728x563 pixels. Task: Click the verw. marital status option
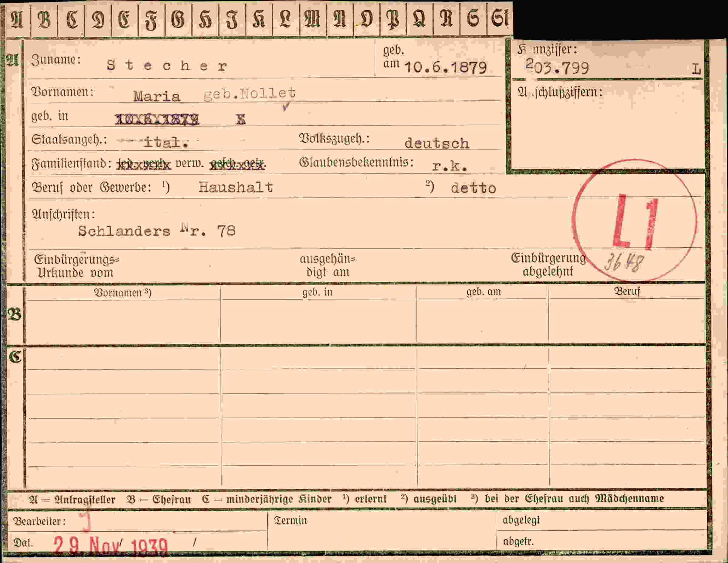[189, 163]
